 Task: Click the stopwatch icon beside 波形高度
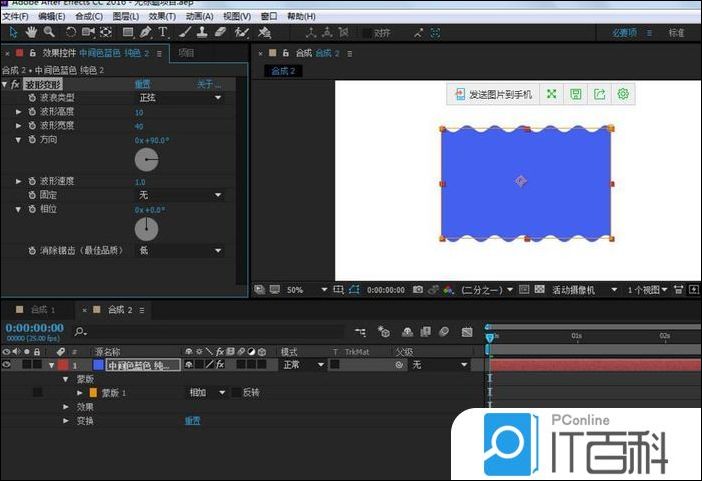pyautogui.click(x=32, y=112)
